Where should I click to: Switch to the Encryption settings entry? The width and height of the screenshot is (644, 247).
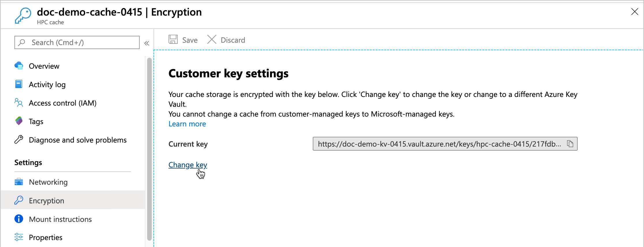coord(46,200)
